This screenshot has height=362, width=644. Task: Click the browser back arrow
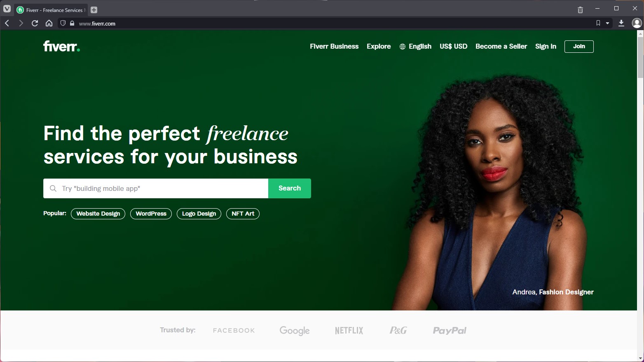tap(7, 23)
